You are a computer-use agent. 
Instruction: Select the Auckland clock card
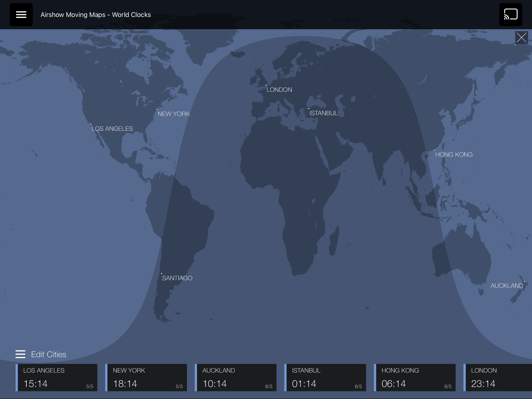coord(235,377)
